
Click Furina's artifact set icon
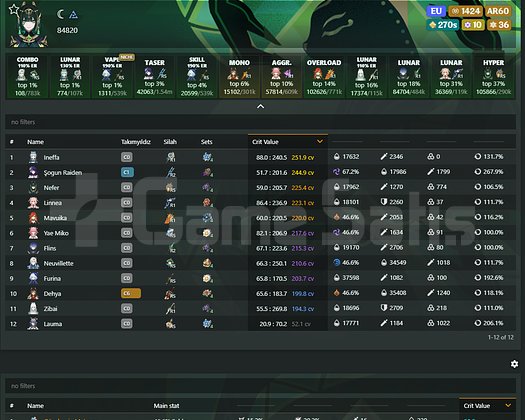(208, 278)
